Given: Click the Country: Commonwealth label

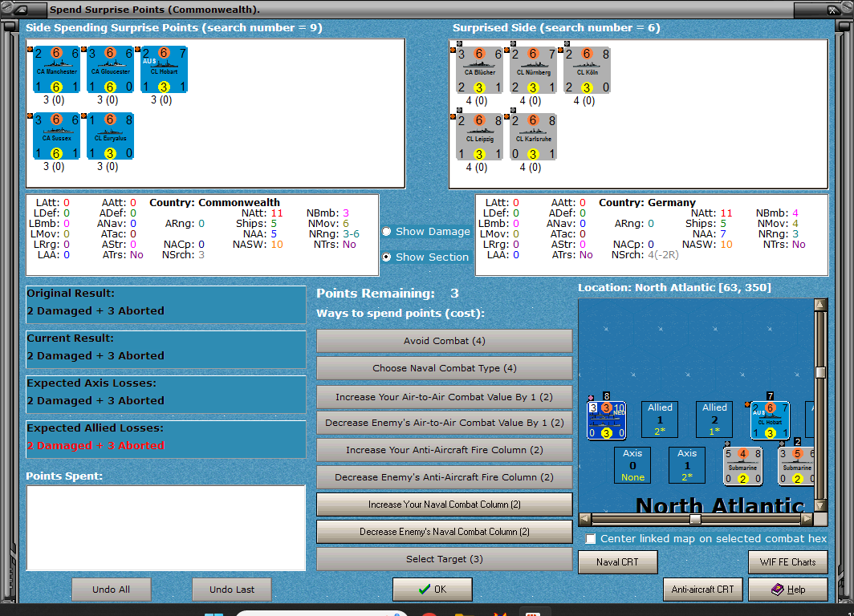Looking at the screenshot, I should (x=214, y=202).
